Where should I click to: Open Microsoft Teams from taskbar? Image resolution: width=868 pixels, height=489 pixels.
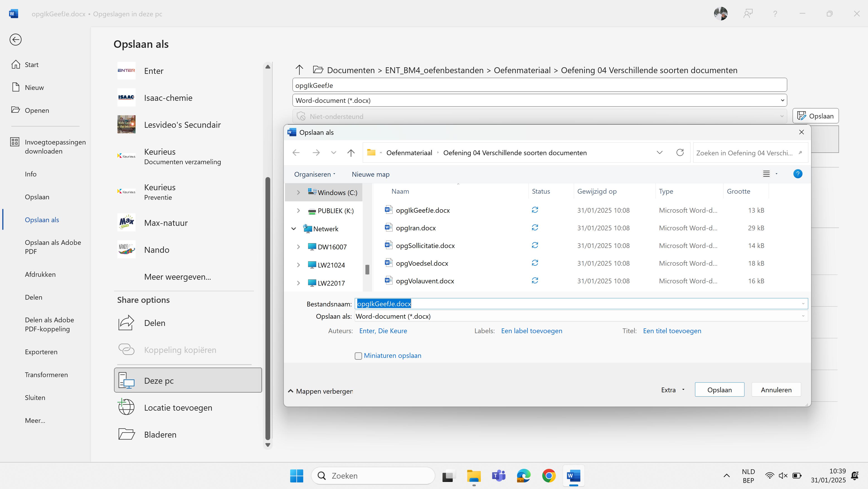pyautogui.click(x=498, y=476)
